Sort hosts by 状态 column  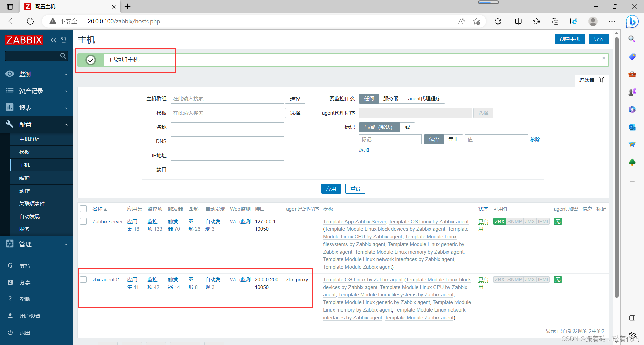click(483, 209)
